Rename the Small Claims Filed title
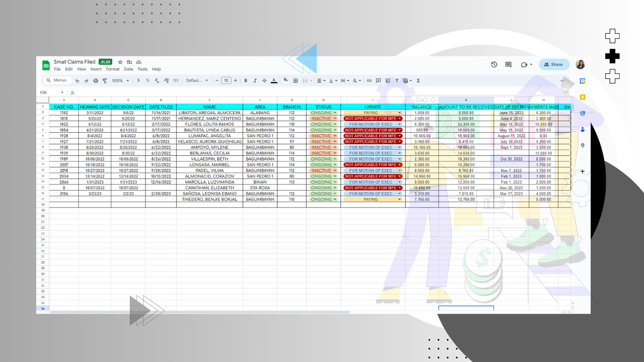The height and width of the screenshot is (362, 644). [74, 62]
